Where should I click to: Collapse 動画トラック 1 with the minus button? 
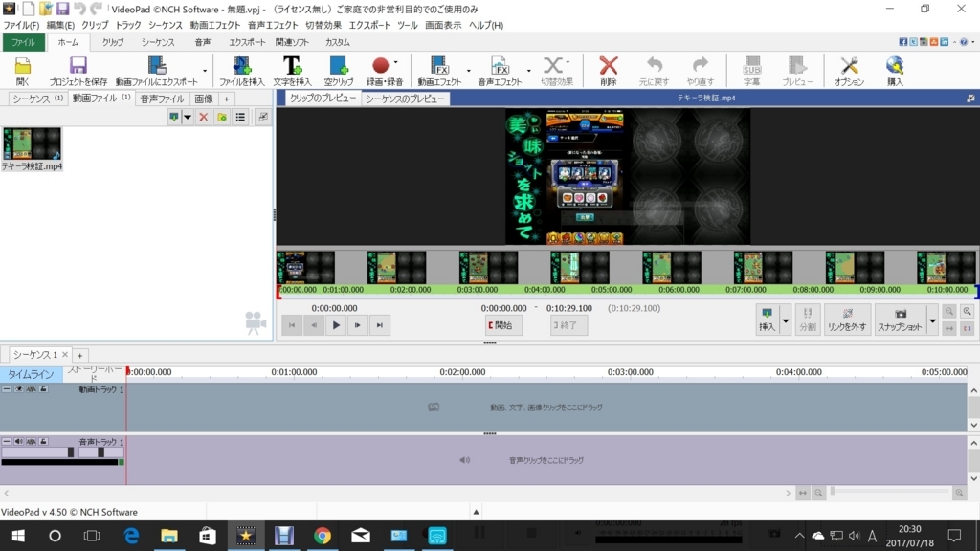tap(7, 389)
